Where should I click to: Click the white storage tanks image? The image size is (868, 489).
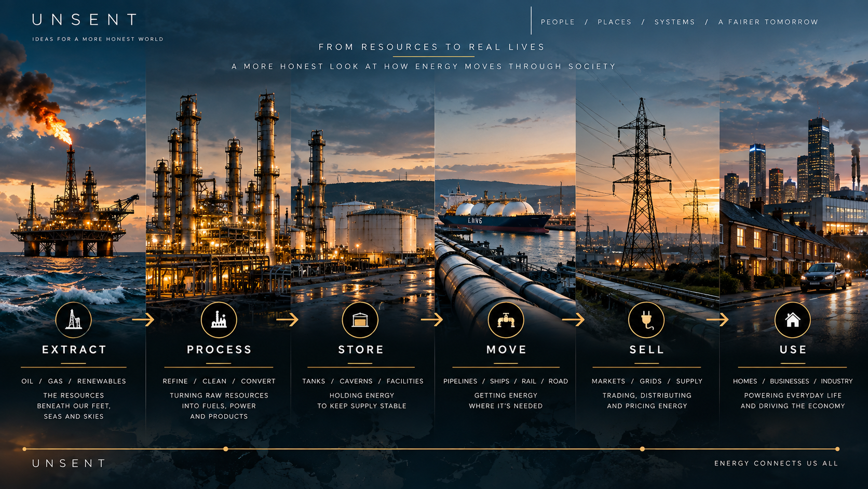click(x=382, y=229)
